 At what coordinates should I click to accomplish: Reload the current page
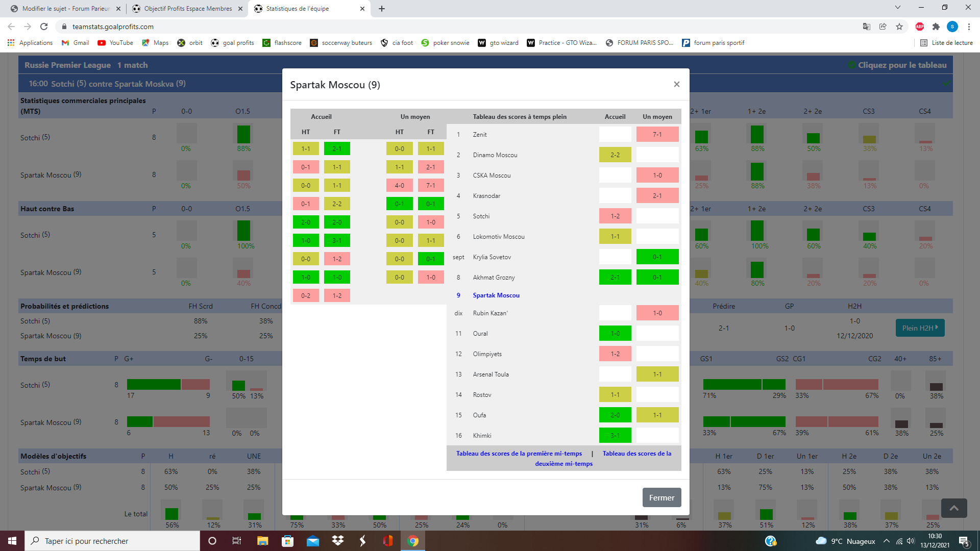(44, 27)
